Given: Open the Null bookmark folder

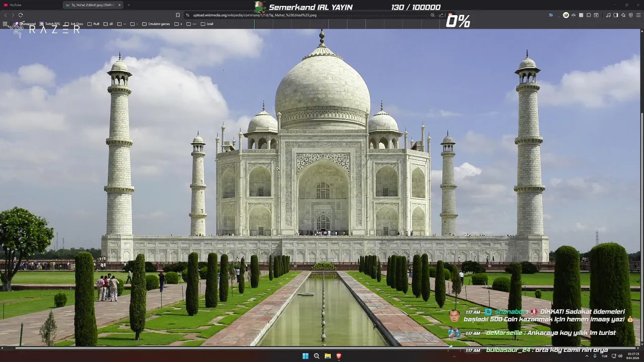Looking at the screenshot, I should 94,24.
